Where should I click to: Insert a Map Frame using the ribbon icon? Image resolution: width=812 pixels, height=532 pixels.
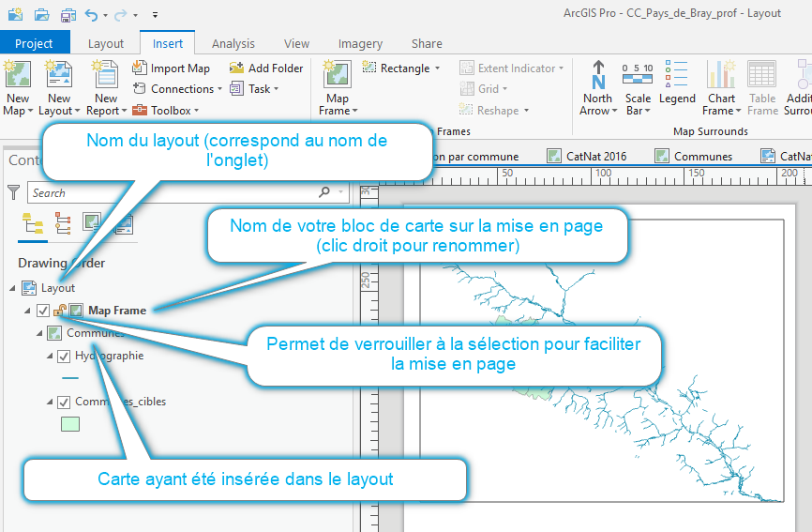point(338,73)
